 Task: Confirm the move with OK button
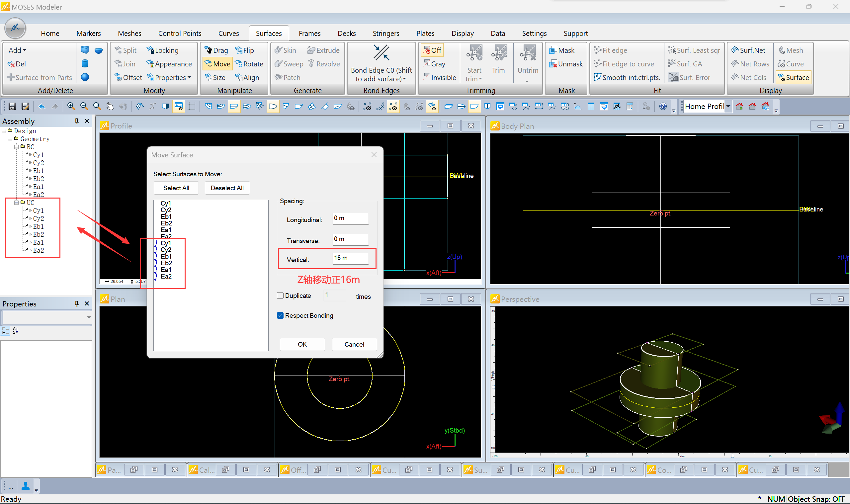coord(302,344)
